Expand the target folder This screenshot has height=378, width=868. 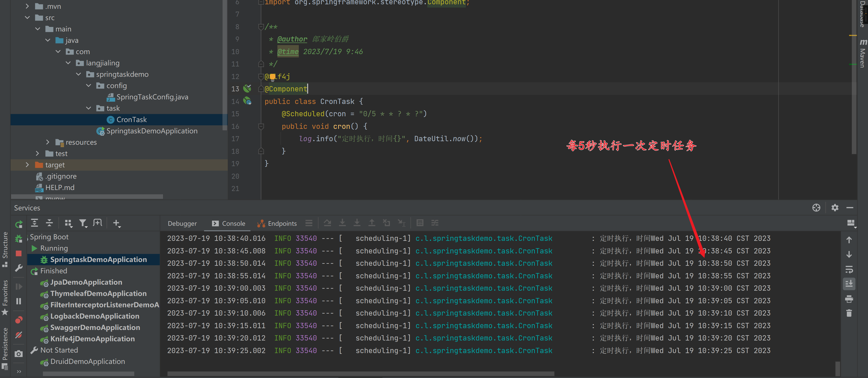tap(27, 165)
